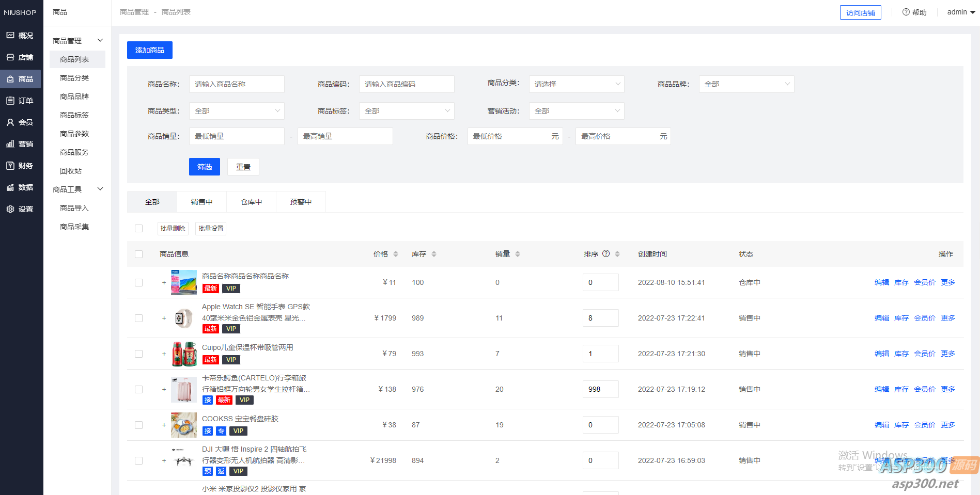Open 设置 settings via the gear icon
The width and height of the screenshot is (980, 495).
(21, 209)
